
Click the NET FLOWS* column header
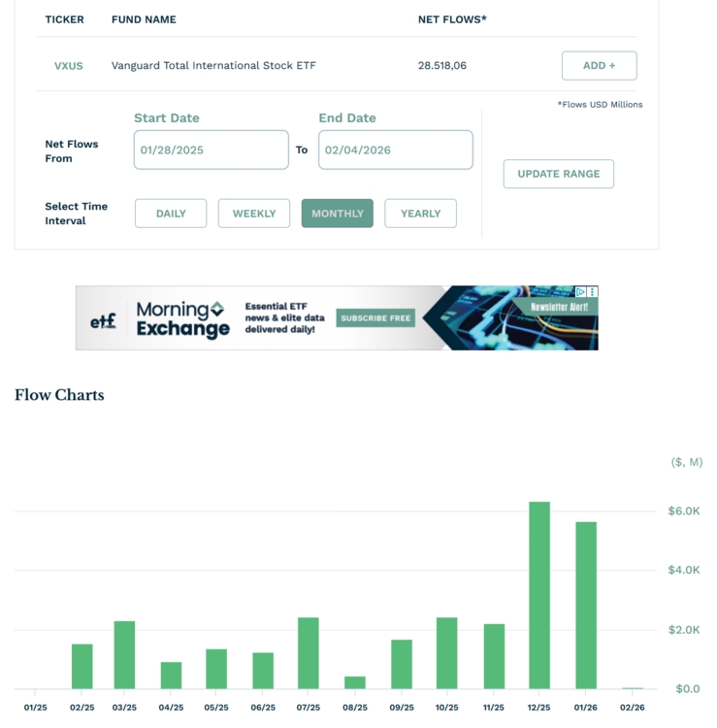(x=452, y=19)
